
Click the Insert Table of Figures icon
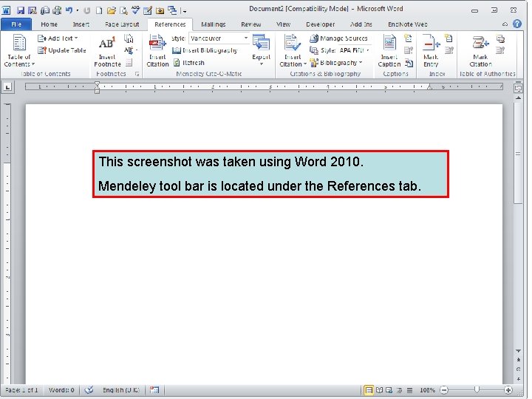coord(408,38)
